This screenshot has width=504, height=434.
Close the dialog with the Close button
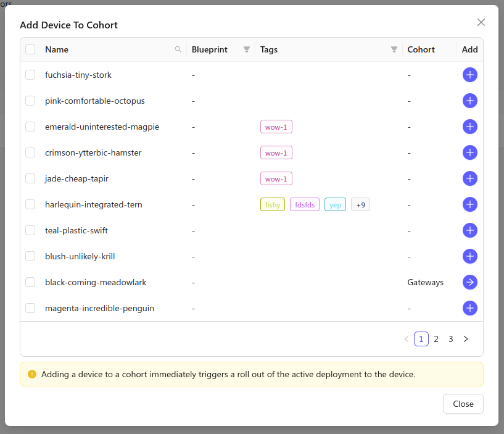click(x=463, y=404)
